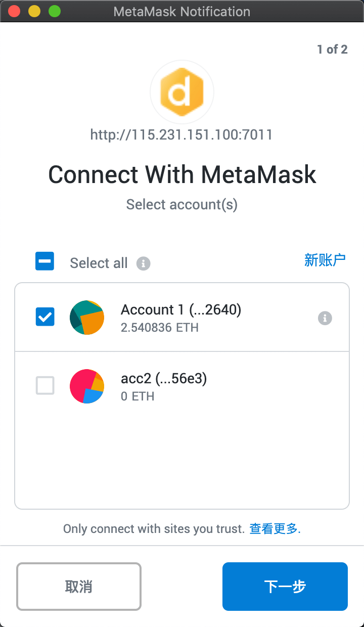Click info icon on Account 1 row
Screen dimensions: 364x627
click(x=325, y=318)
